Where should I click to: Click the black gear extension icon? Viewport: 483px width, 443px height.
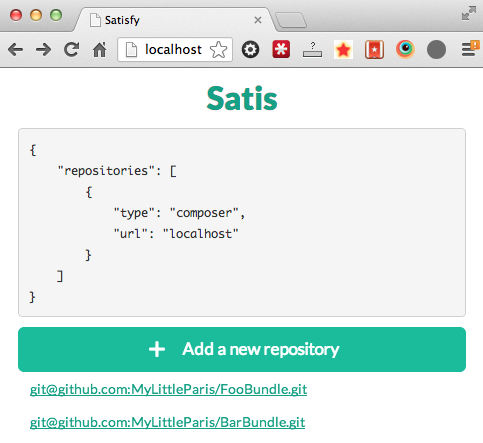250,50
